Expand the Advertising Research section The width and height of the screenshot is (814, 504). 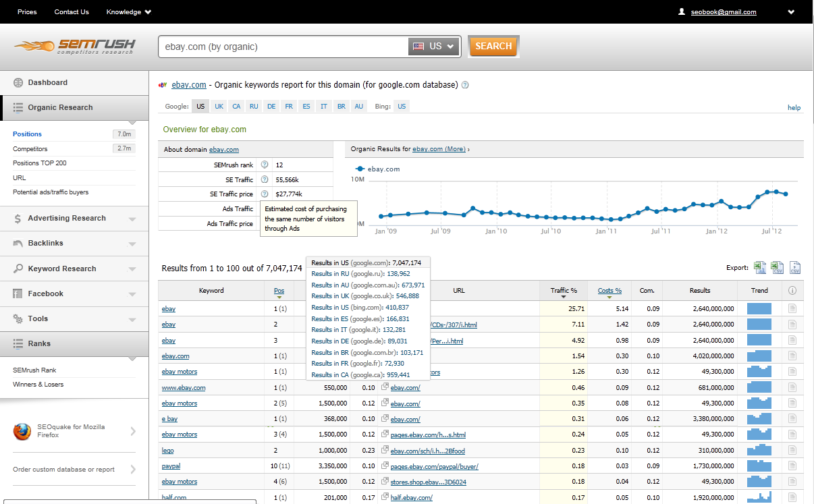pyautogui.click(x=132, y=219)
